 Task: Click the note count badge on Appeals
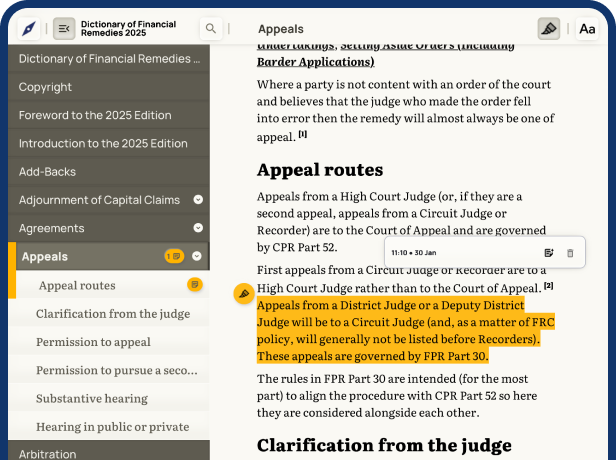[x=174, y=257]
